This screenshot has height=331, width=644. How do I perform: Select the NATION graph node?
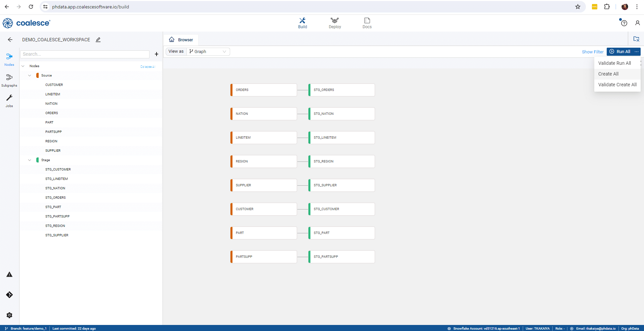tap(264, 114)
